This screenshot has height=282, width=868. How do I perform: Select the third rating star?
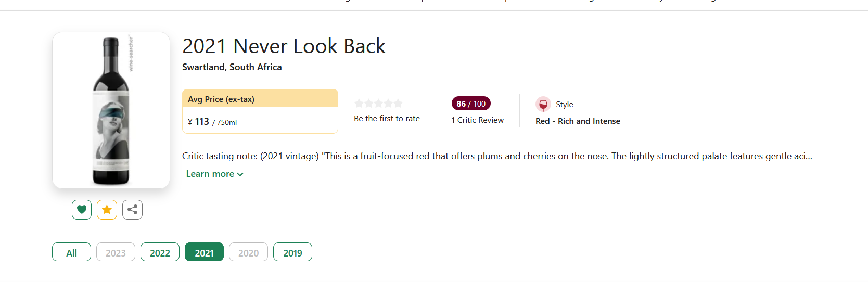pos(378,104)
